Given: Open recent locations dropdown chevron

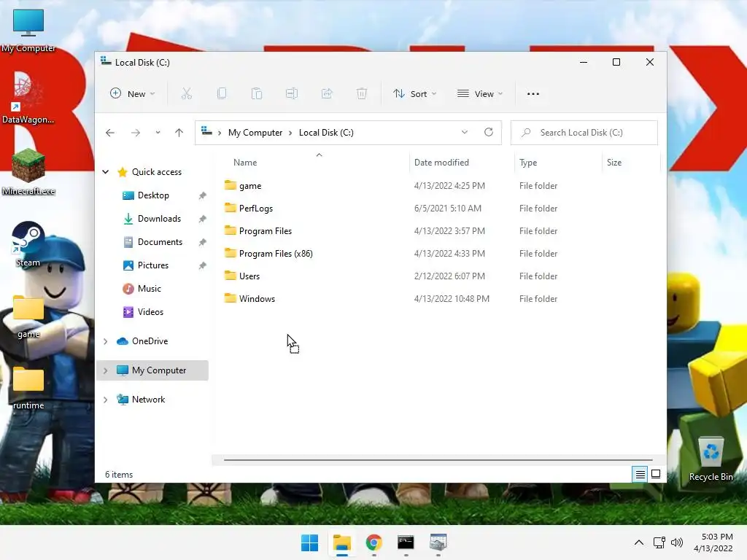Looking at the screenshot, I should [x=158, y=133].
